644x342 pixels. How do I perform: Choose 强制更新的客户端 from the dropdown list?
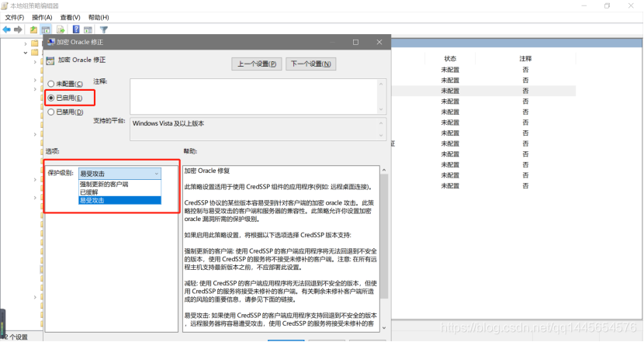tap(119, 184)
